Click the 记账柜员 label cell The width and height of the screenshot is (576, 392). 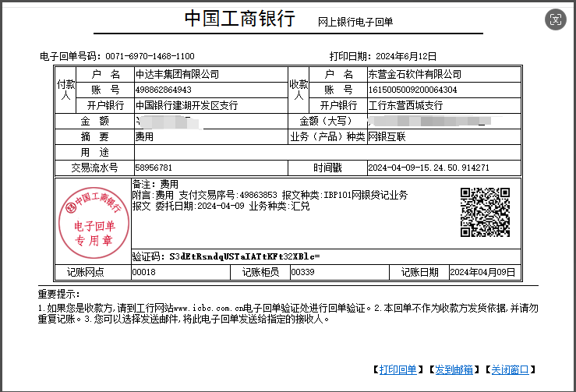(260, 272)
